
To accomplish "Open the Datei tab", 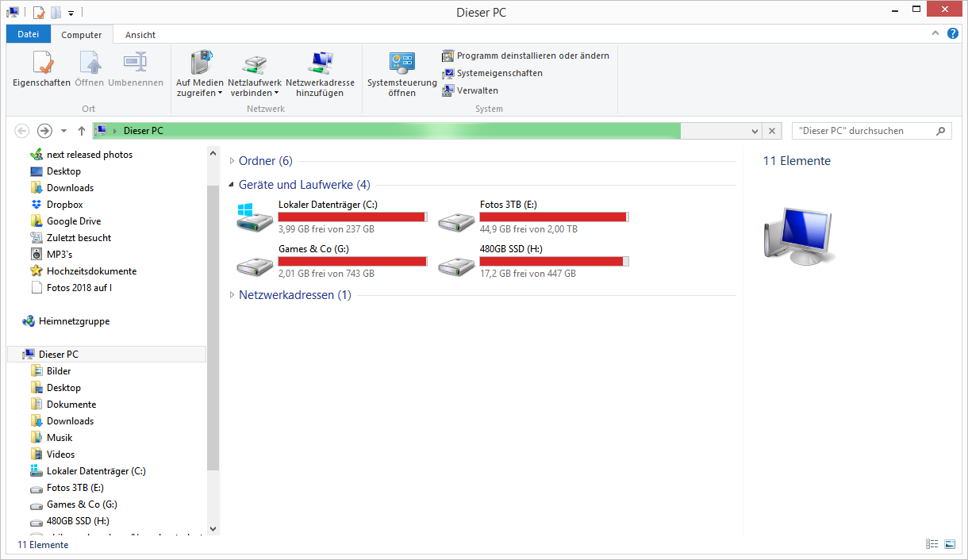I will [29, 34].
